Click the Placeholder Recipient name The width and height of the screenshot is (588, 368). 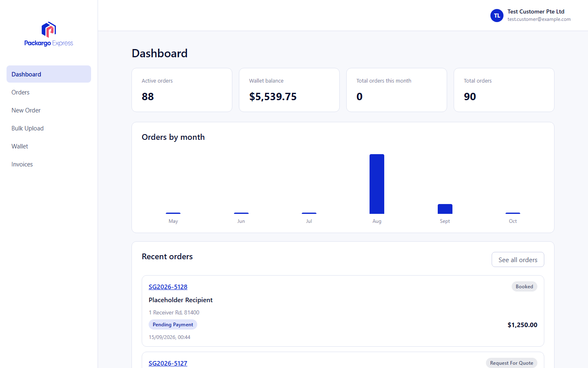point(180,300)
